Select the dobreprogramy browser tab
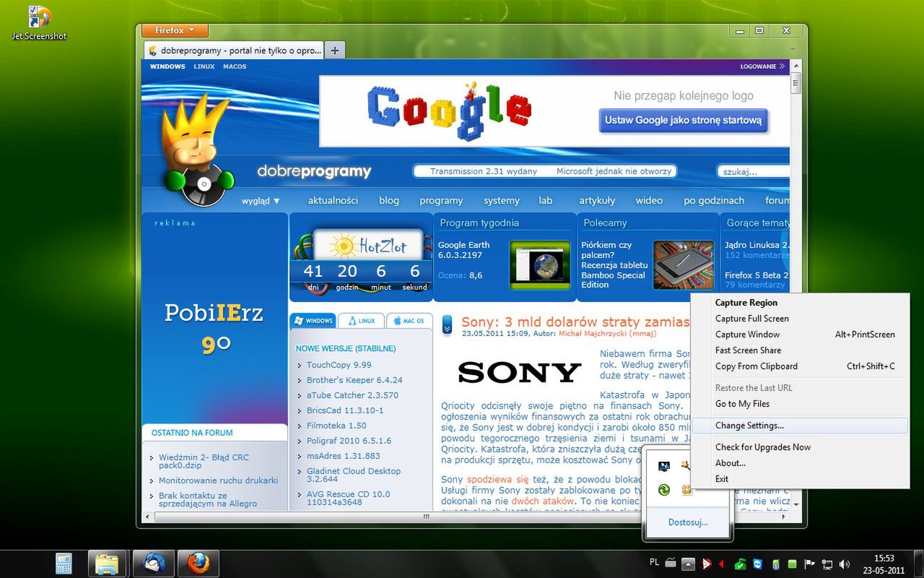The width and height of the screenshot is (924, 578). [234, 51]
